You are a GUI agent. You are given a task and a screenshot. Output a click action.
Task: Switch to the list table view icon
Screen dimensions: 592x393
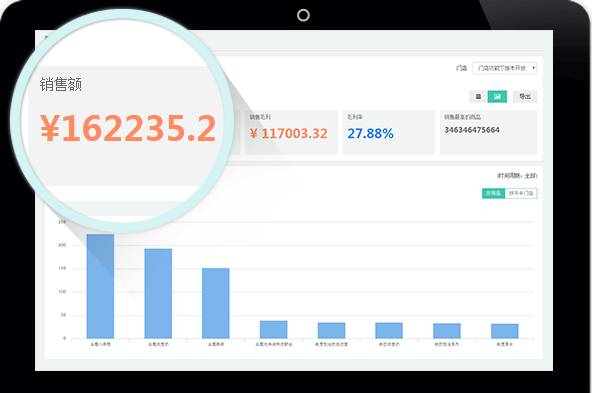pos(478,97)
